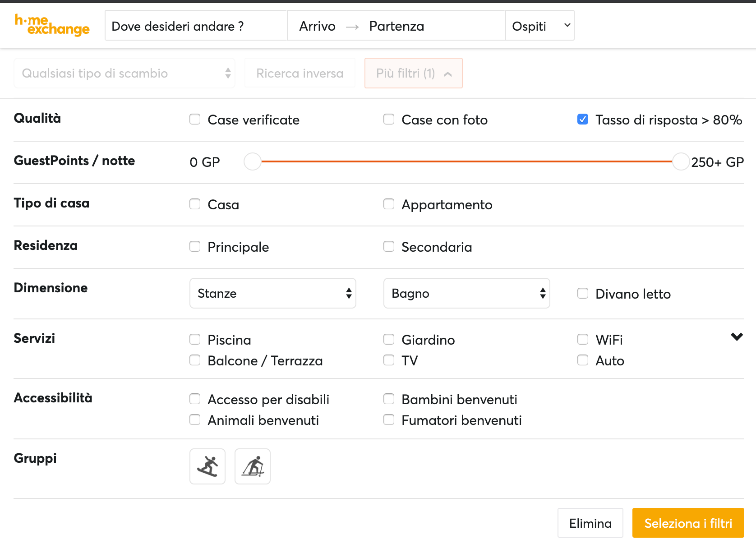Select the snowboarding group icon
The height and width of the screenshot is (544, 756).
tap(207, 466)
